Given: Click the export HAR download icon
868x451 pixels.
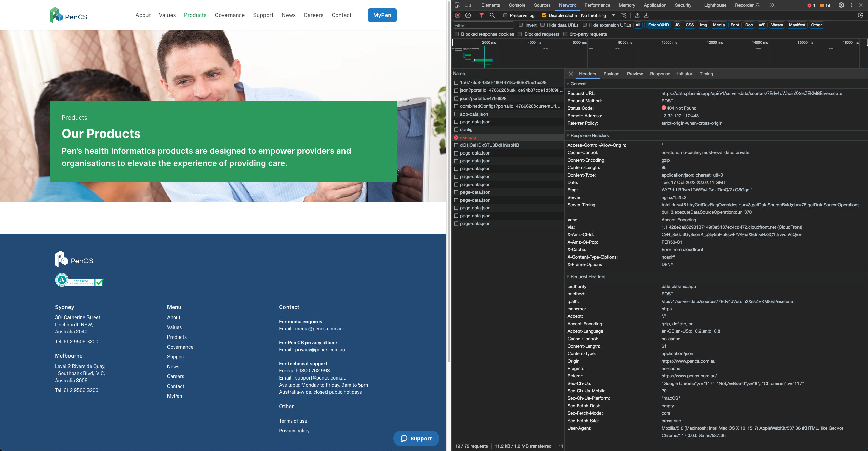Looking at the screenshot, I should (x=646, y=15).
